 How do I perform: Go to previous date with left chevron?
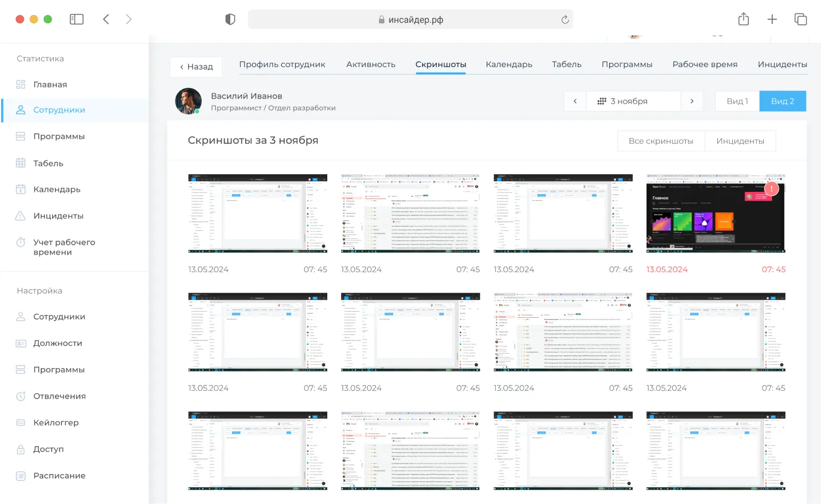click(x=575, y=101)
